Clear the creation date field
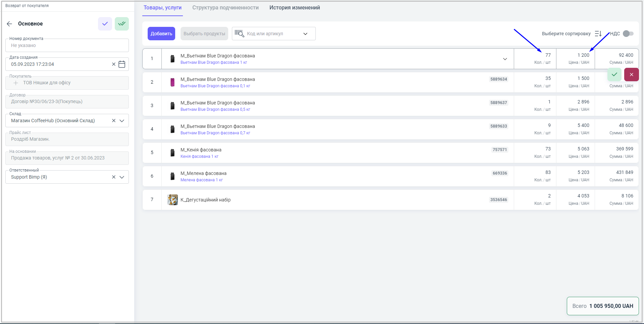This screenshot has height=324, width=644. point(114,64)
